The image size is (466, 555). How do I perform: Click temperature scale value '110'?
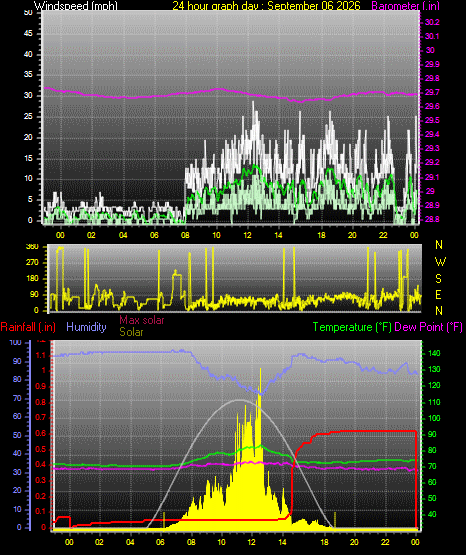pyautogui.click(x=434, y=402)
